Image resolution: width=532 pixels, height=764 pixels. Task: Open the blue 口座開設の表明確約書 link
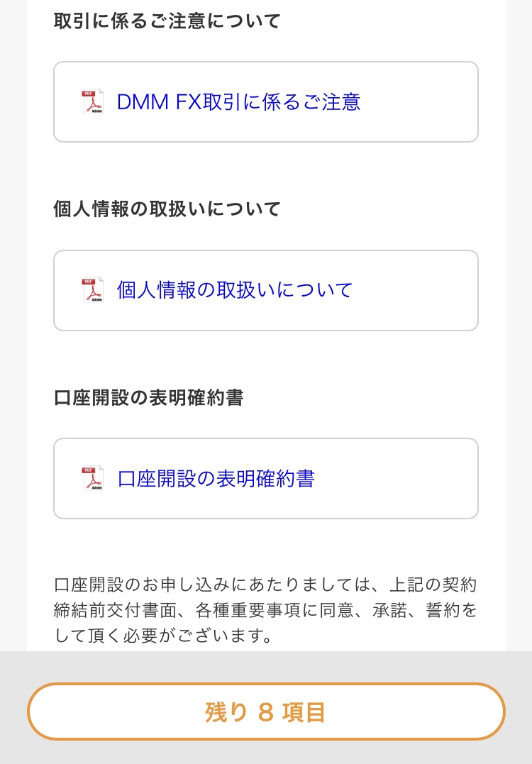pyautogui.click(x=216, y=478)
